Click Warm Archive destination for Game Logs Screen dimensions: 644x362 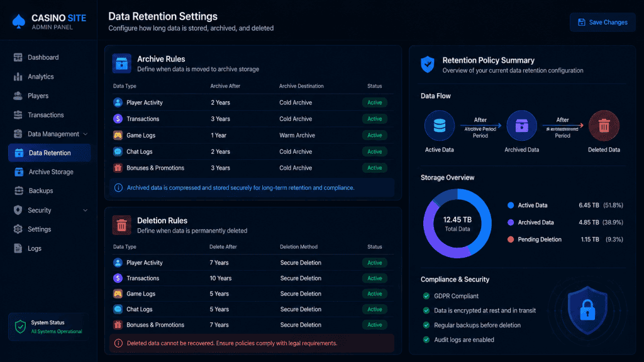(x=297, y=135)
